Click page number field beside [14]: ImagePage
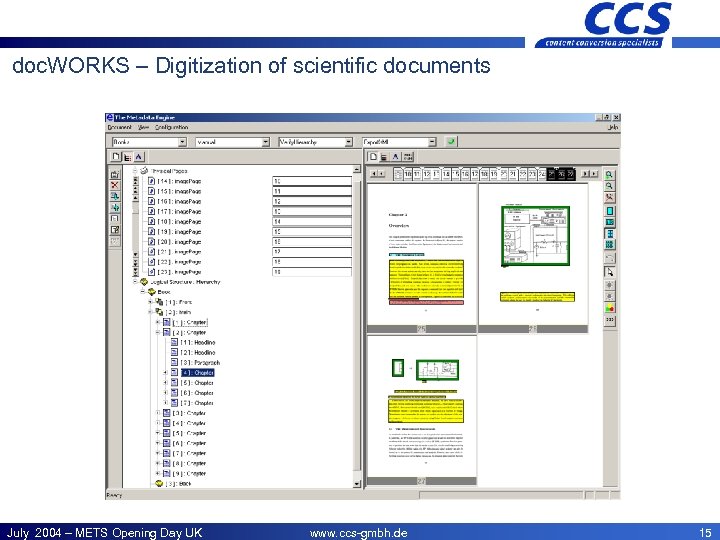 click(x=312, y=181)
